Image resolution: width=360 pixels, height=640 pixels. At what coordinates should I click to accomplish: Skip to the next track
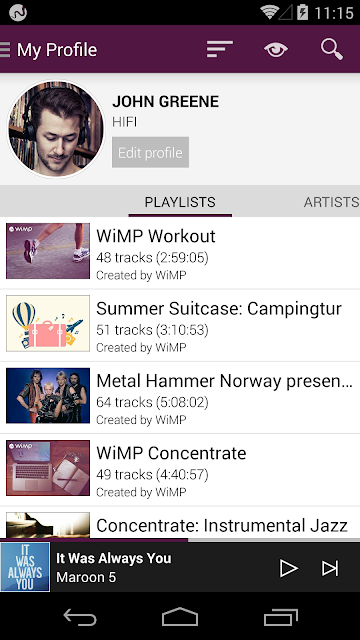pos(330,568)
